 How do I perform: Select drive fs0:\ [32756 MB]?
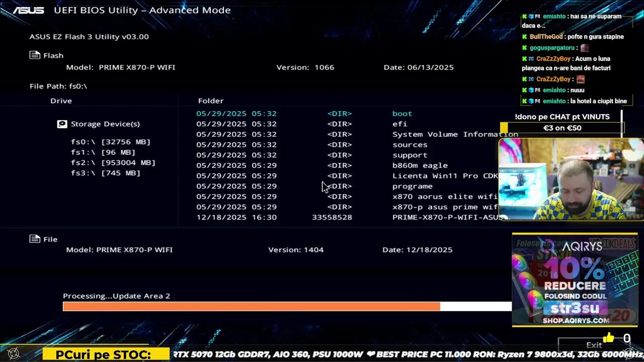(x=111, y=142)
